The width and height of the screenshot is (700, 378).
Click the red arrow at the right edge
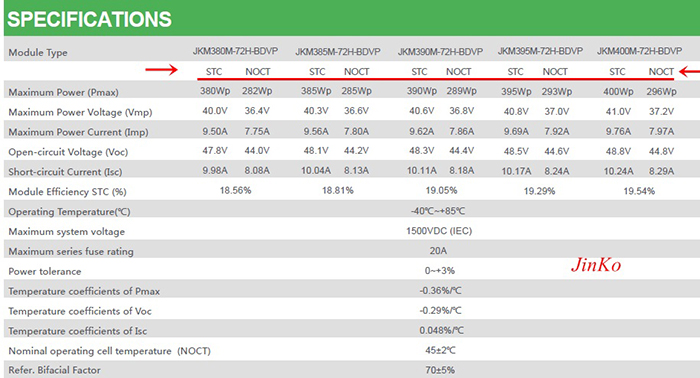[689, 71]
